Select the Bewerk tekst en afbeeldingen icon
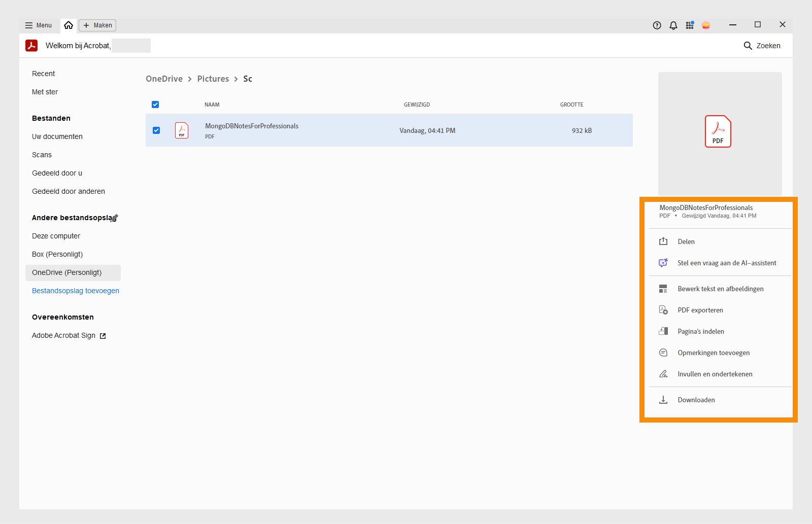Image resolution: width=812 pixels, height=524 pixels. point(663,288)
